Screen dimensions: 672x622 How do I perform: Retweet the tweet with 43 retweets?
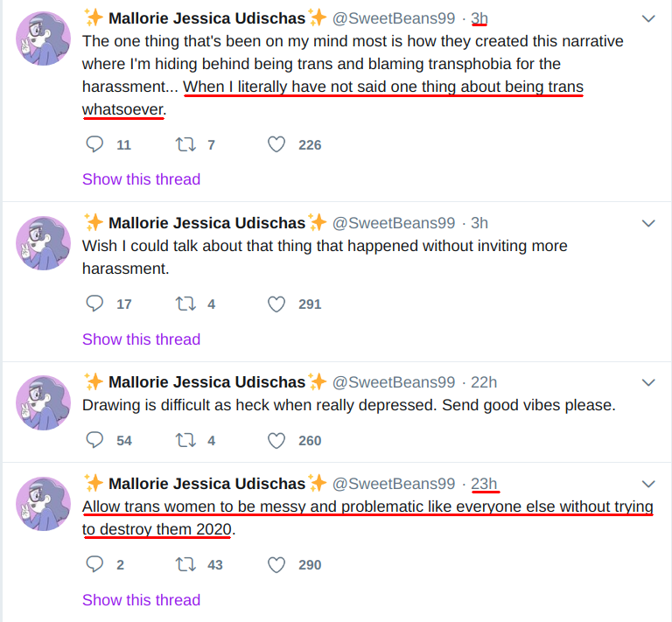pyautogui.click(x=185, y=564)
